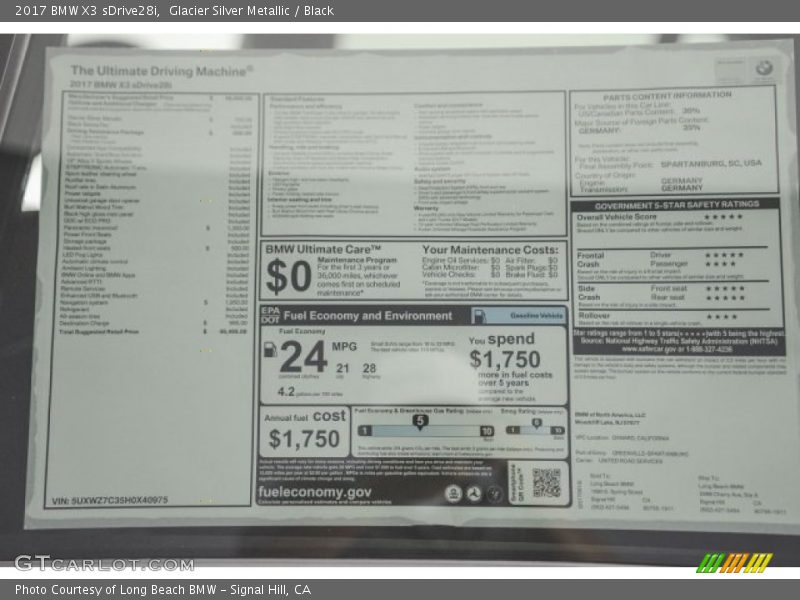The height and width of the screenshot is (600, 800).
Task: Click the Smog Rating scale
Action: (x=531, y=429)
